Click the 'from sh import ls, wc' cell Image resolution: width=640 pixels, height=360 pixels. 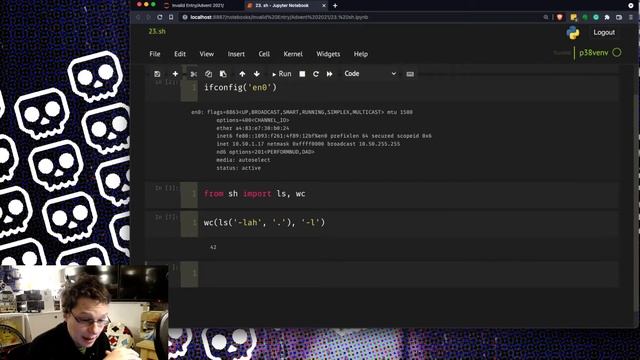click(408, 194)
